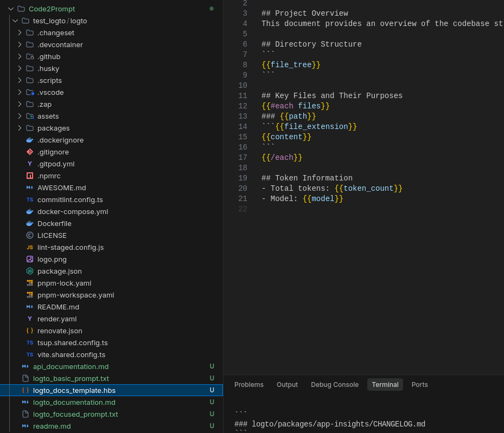Image resolution: width=504 pixels, height=433 pixels.
Task: Click the {{token_count}} variable in editor
Action: [x=368, y=189]
